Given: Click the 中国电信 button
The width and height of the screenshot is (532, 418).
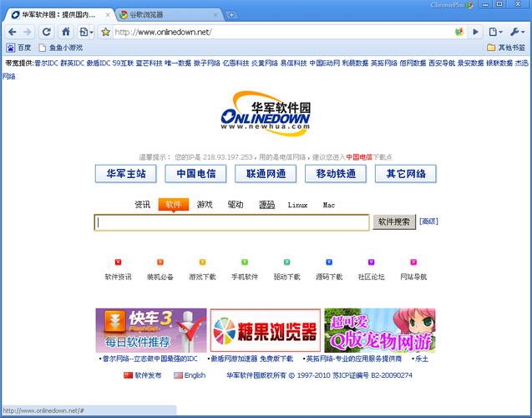Looking at the screenshot, I should 195,174.
